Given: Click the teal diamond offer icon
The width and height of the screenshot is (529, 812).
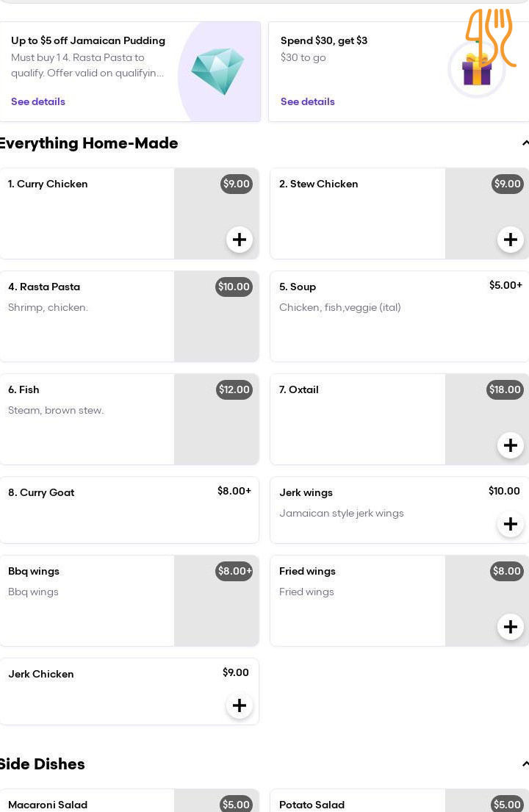Looking at the screenshot, I should (x=217, y=71).
